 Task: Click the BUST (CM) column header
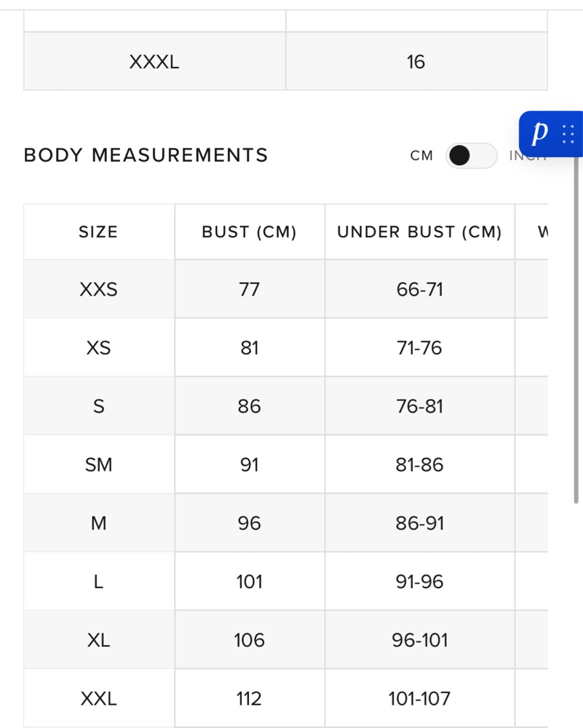pyautogui.click(x=249, y=232)
